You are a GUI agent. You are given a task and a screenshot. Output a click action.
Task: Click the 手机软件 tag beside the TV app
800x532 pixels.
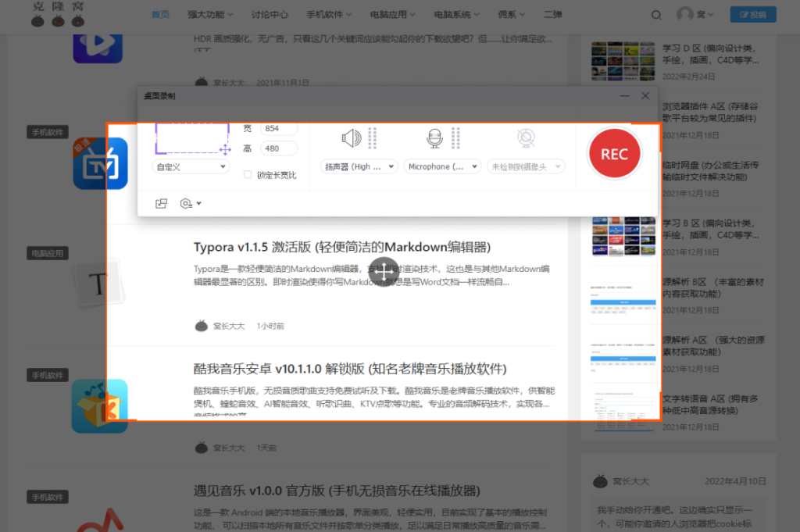pyautogui.click(x=48, y=132)
